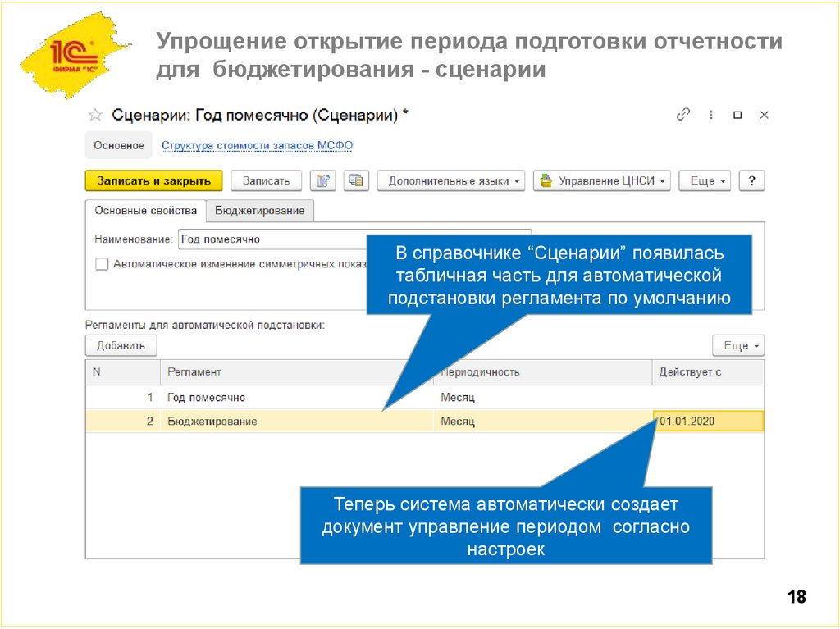Open the Управление ЦНСИ dropdown
This screenshot has width=840, height=629.
(x=601, y=181)
